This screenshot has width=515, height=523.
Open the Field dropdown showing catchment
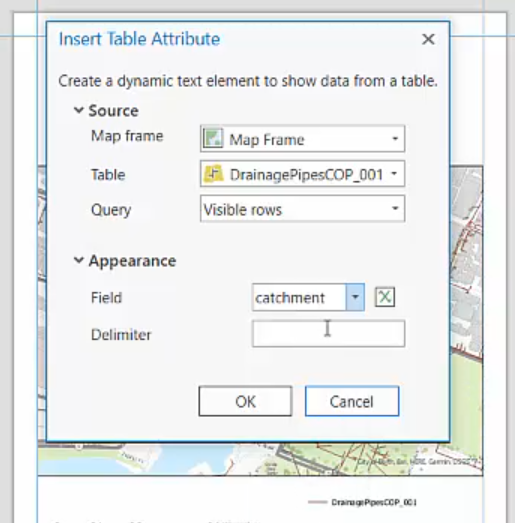[x=355, y=297]
